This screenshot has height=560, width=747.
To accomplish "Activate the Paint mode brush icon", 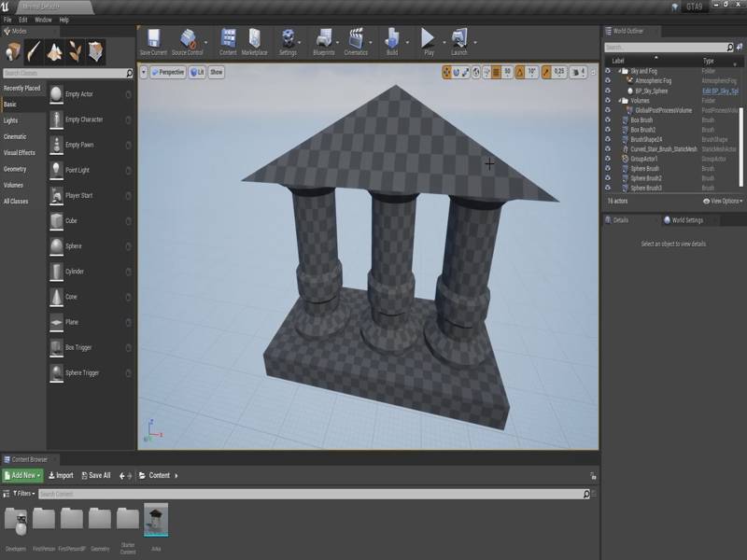I will pos(34,50).
